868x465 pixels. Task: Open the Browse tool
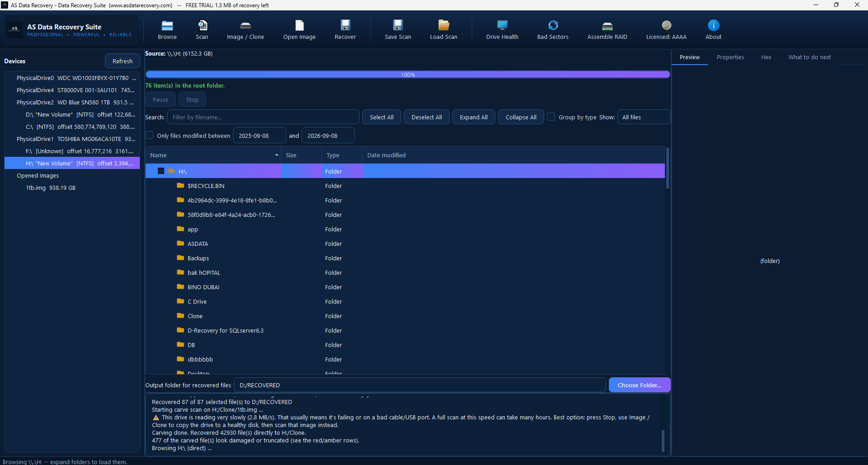[167, 30]
